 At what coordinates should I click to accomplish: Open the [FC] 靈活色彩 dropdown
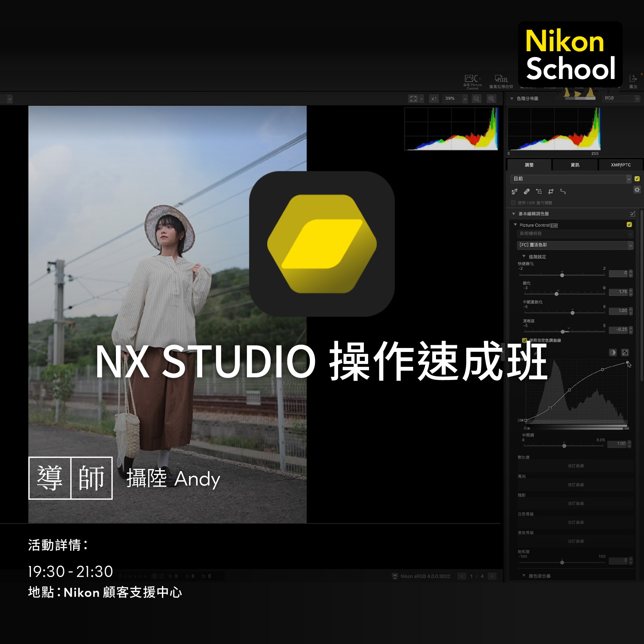575,245
